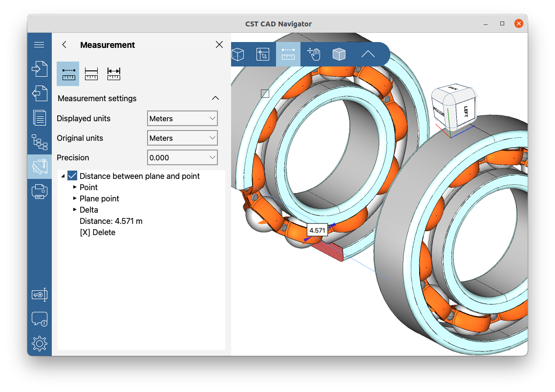
Task: Collapse the viewport toolbar with up arrow
Action: (368, 54)
